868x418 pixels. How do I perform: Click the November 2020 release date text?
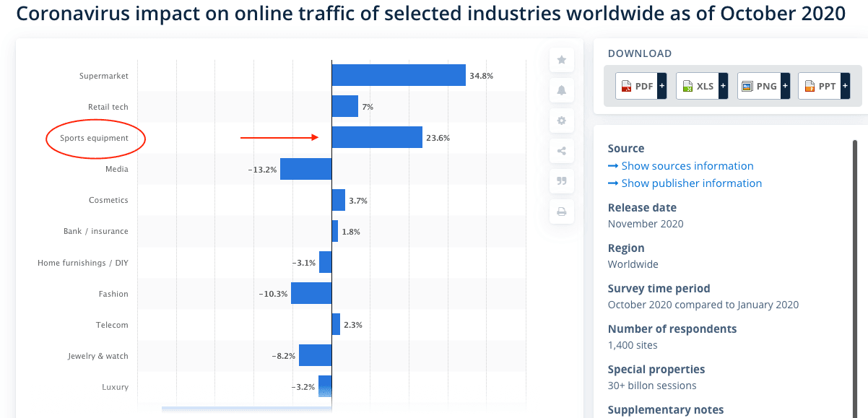[x=646, y=224]
